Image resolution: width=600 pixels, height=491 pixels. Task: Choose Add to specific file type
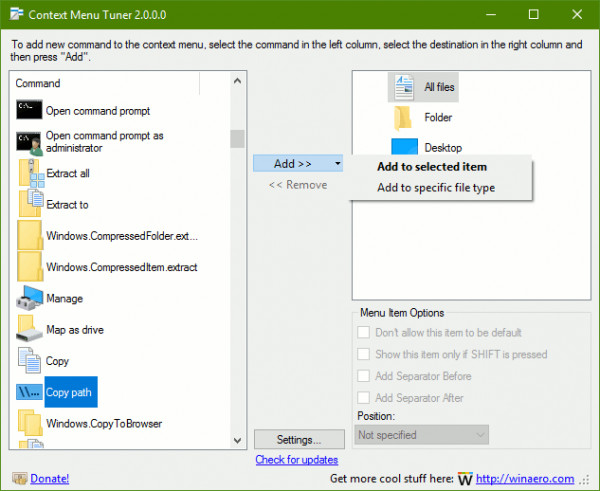[x=436, y=188]
